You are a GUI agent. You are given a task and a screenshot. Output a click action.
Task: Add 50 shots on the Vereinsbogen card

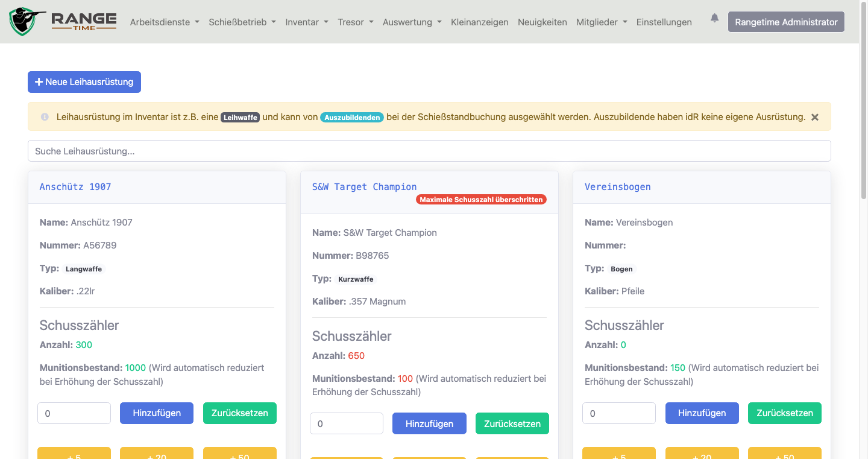click(x=784, y=455)
